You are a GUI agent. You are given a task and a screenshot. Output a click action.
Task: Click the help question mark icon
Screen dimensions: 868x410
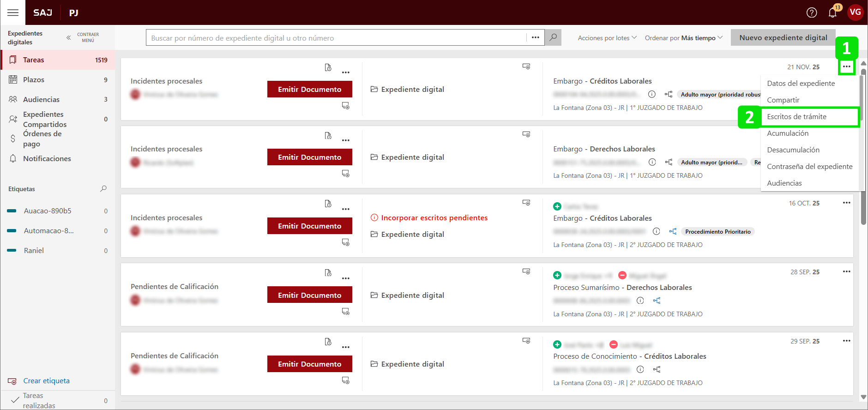pos(811,12)
